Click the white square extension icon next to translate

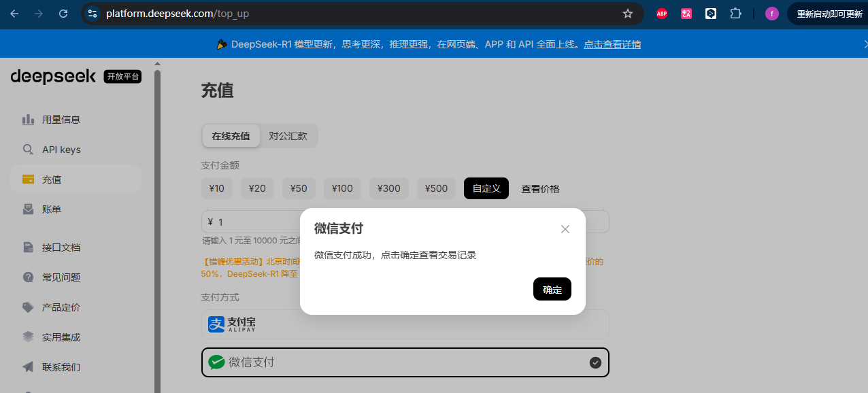pyautogui.click(x=711, y=14)
